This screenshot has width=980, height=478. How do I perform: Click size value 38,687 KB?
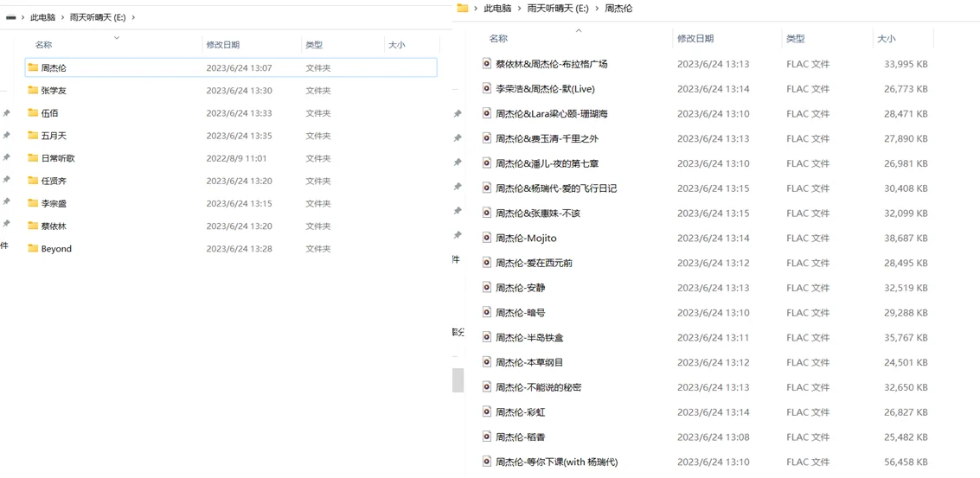(906, 238)
